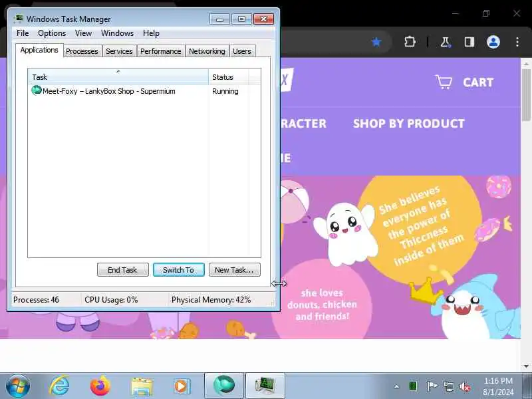The width and height of the screenshot is (532, 399).
Task: Open the Chrome Labs flask icon
Action: 445,42
